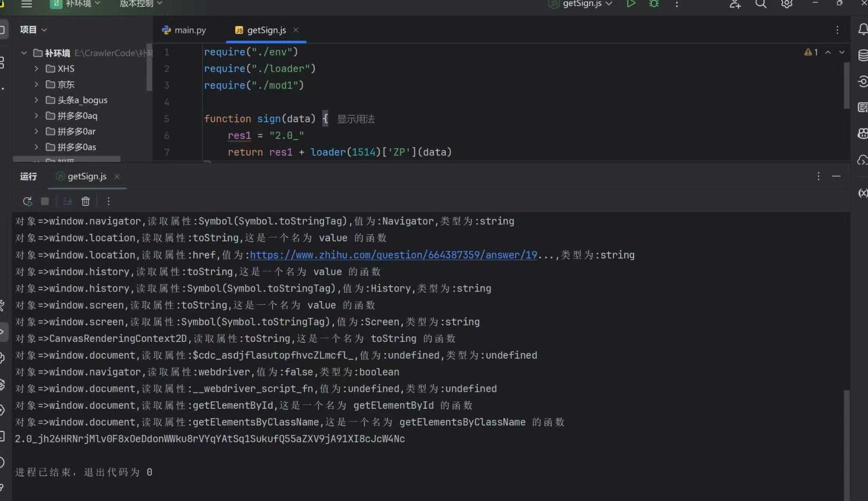Screen dimensions: 868x501
Task: Open the zhihu.com URL link
Action: 393,255
